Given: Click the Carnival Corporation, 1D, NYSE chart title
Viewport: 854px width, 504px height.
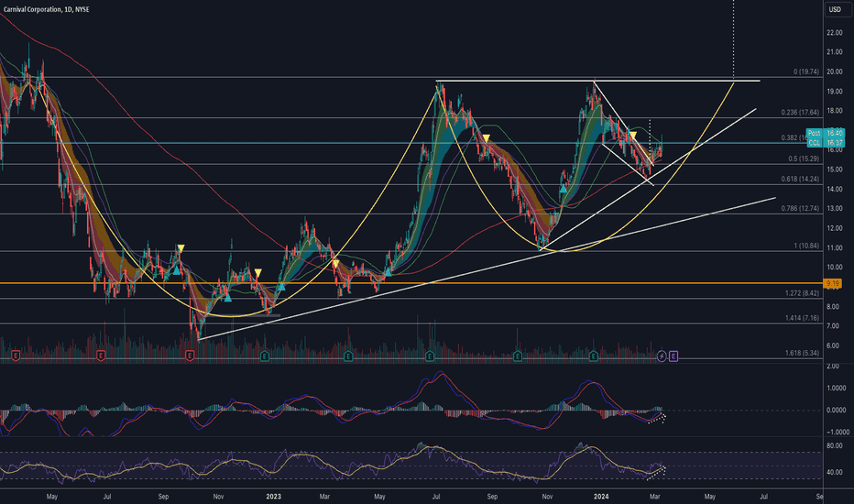Looking at the screenshot, I should (x=47, y=9).
